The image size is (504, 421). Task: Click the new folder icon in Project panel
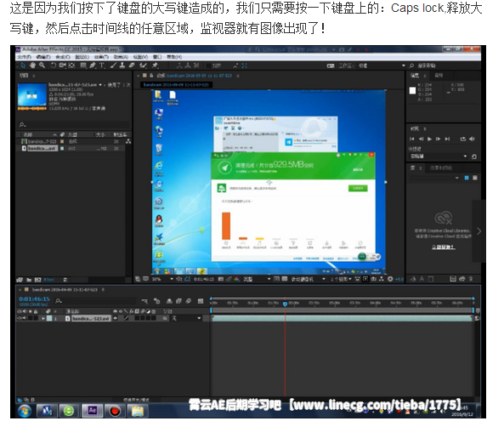(x=29, y=280)
